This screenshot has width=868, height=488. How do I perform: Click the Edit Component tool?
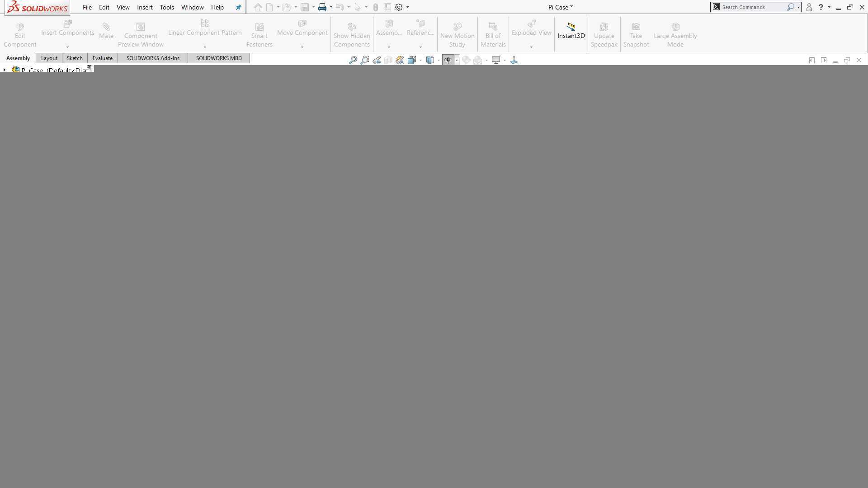click(x=20, y=35)
